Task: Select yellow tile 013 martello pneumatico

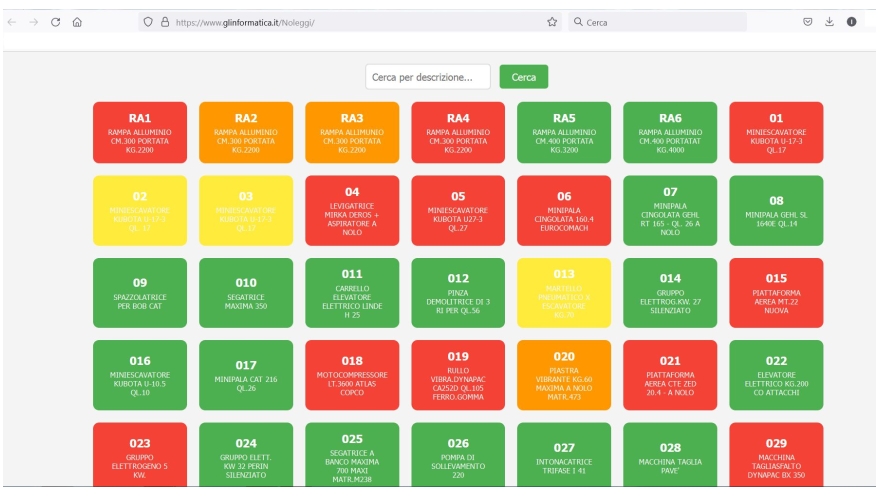Action: [x=564, y=292]
